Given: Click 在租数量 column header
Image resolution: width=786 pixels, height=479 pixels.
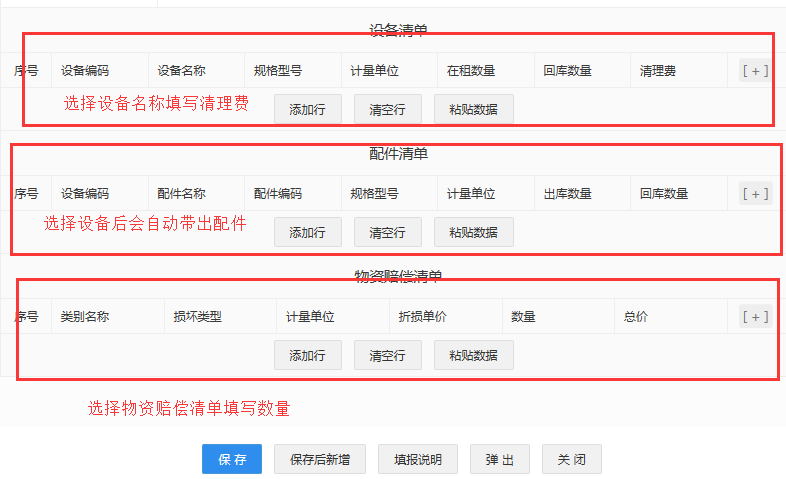Looking at the screenshot, I should coord(471,71).
